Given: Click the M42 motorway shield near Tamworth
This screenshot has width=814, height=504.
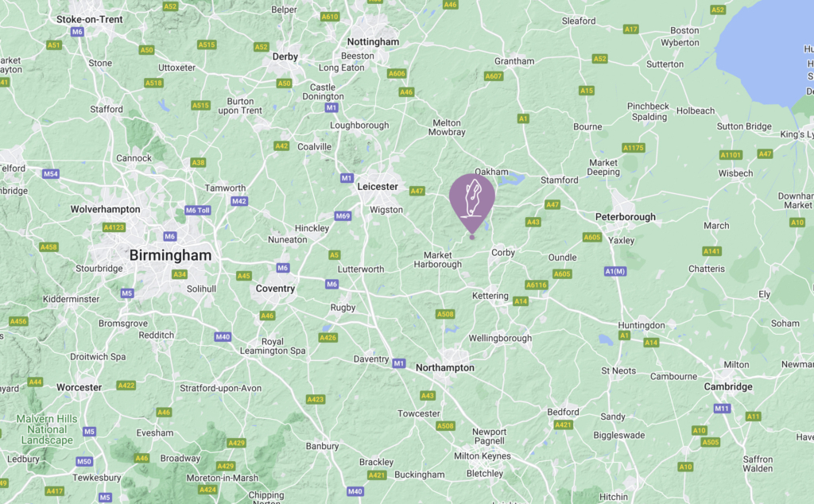Looking at the screenshot, I should (x=238, y=201).
